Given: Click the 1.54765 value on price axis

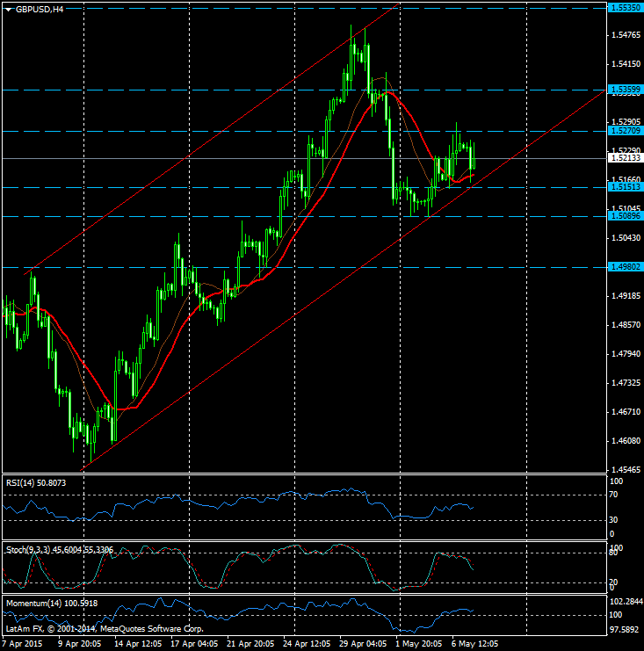Looking at the screenshot, I should [x=623, y=35].
